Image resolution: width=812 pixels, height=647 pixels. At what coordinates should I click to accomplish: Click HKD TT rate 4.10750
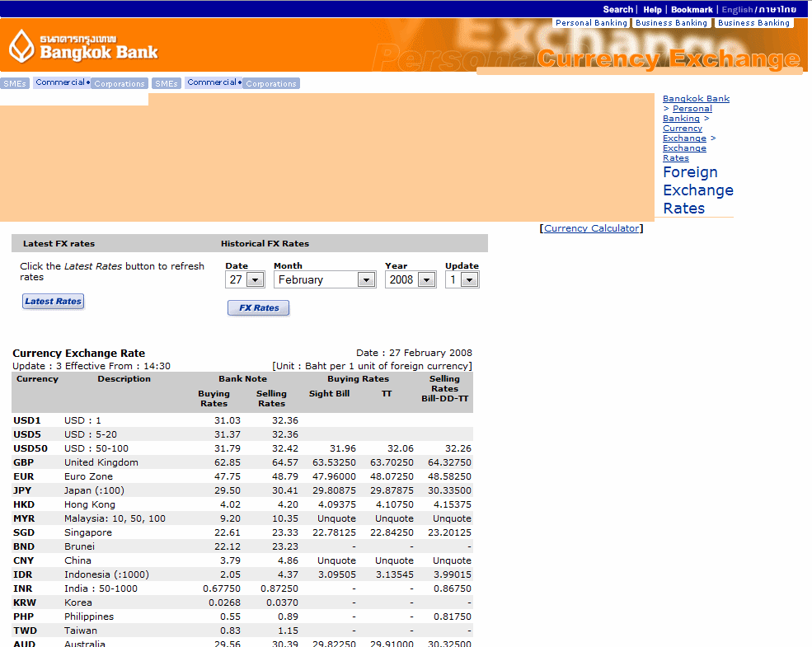(395, 504)
